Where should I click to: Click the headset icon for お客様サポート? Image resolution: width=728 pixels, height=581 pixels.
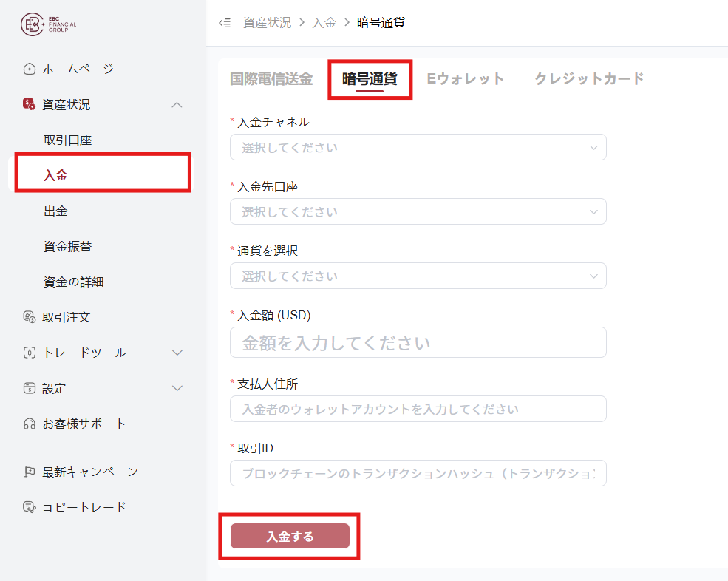coord(30,424)
